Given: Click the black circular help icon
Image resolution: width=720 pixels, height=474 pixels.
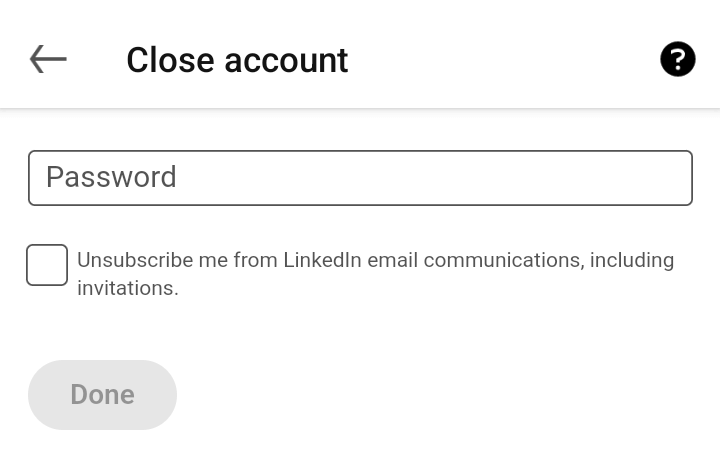Looking at the screenshot, I should pos(677,60).
